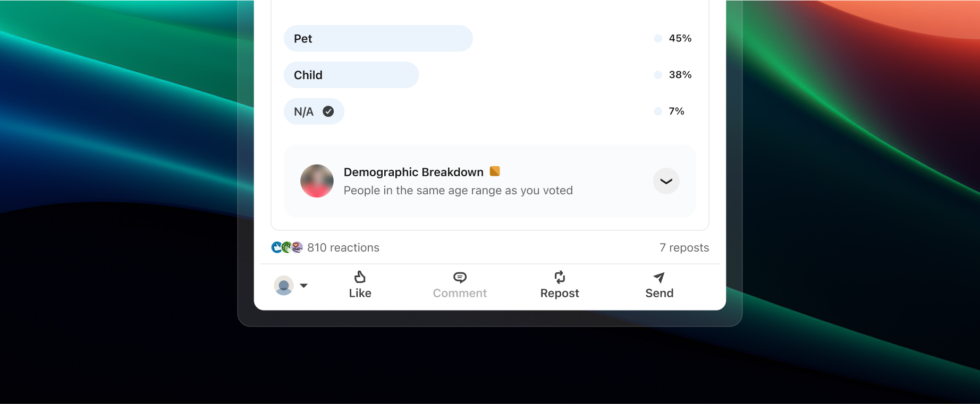
Task: Click the blurred avatar in Demographic Breakdown
Action: (x=317, y=181)
